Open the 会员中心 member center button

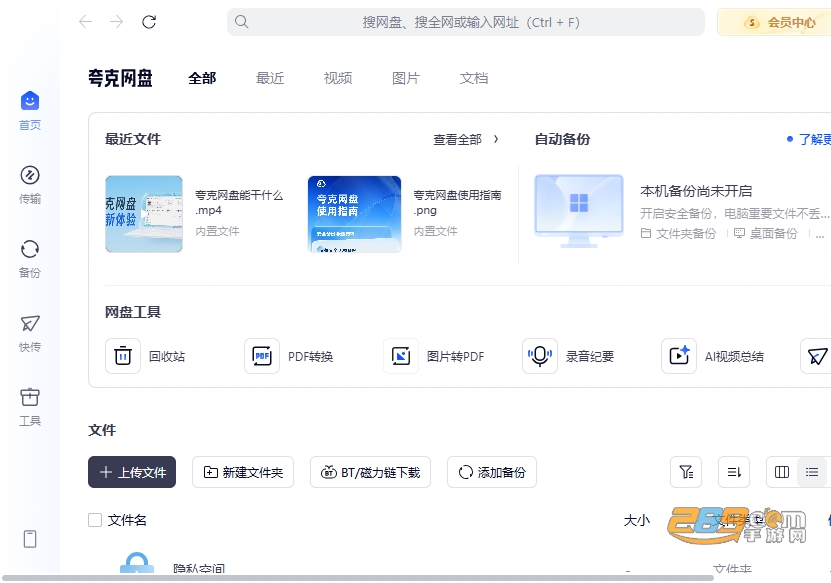coord(774,22)
